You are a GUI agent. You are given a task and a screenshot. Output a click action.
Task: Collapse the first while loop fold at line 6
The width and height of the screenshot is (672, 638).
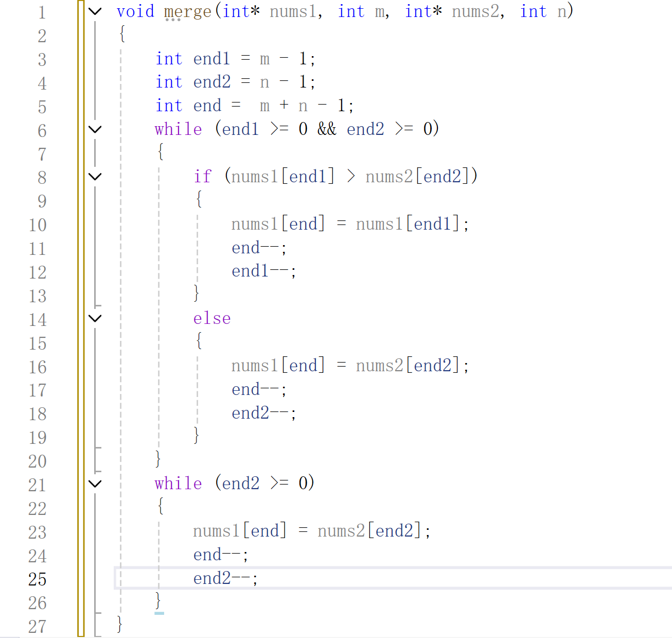coord(95,129)
